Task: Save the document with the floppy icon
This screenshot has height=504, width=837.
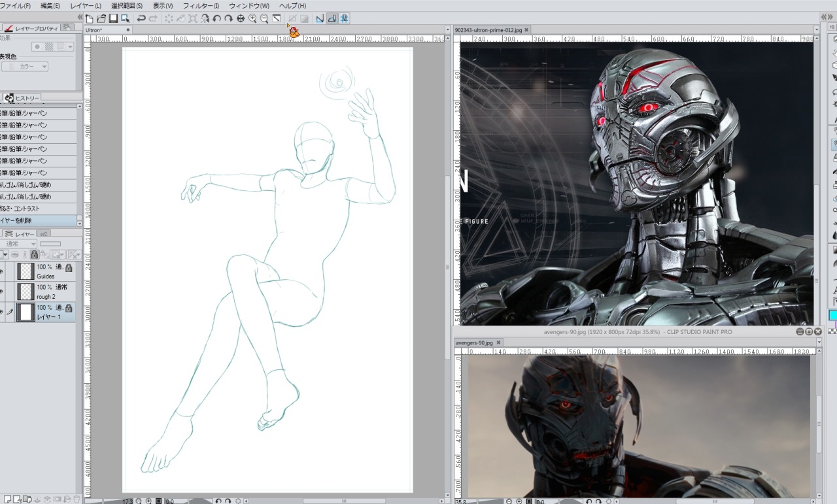Action: pyautogui.click(x=113, y=19)
